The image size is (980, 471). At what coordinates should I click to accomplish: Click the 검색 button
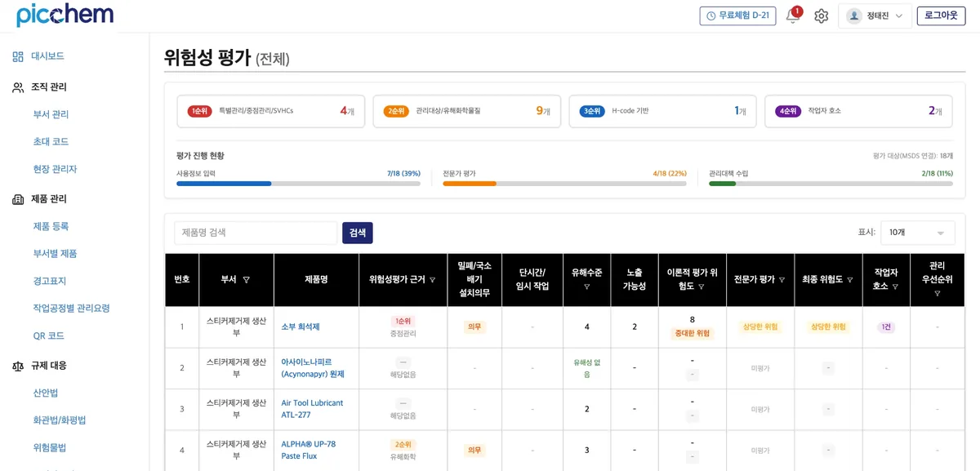pos(358,233)
